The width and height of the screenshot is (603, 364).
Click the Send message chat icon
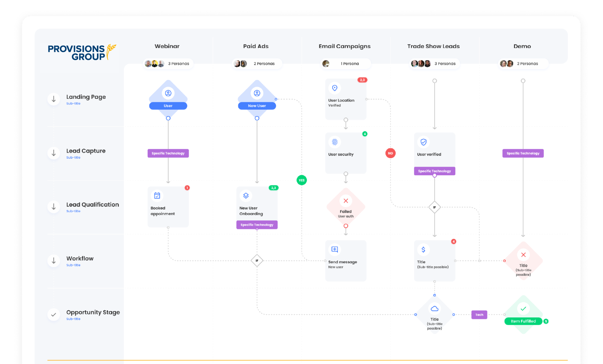pos(334,249)
